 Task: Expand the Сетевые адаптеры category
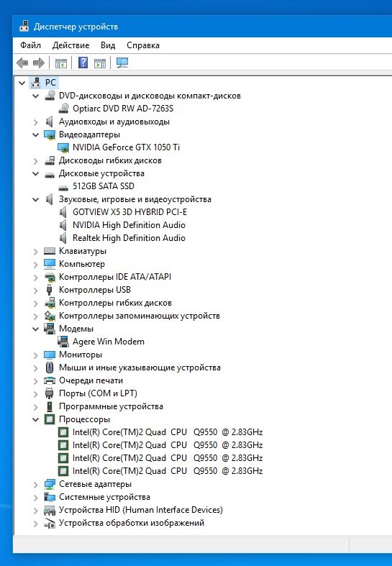[36, 485]
